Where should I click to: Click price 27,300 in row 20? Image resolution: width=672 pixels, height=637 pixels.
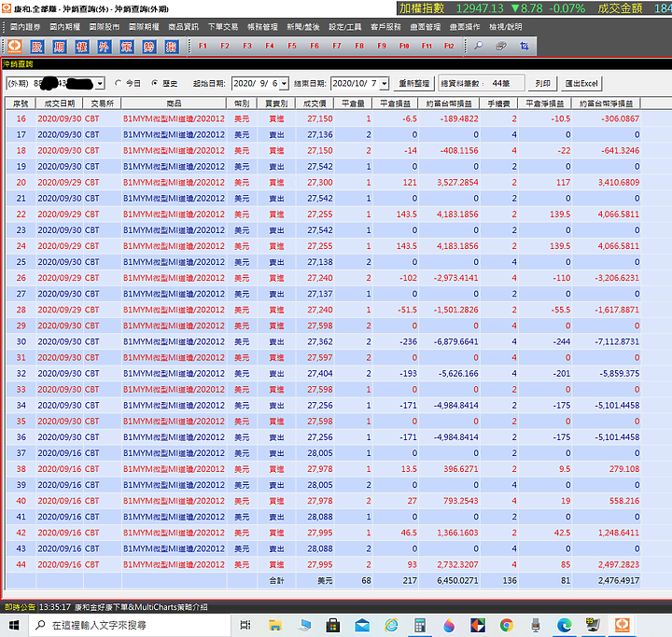click(x=320, y=183)
